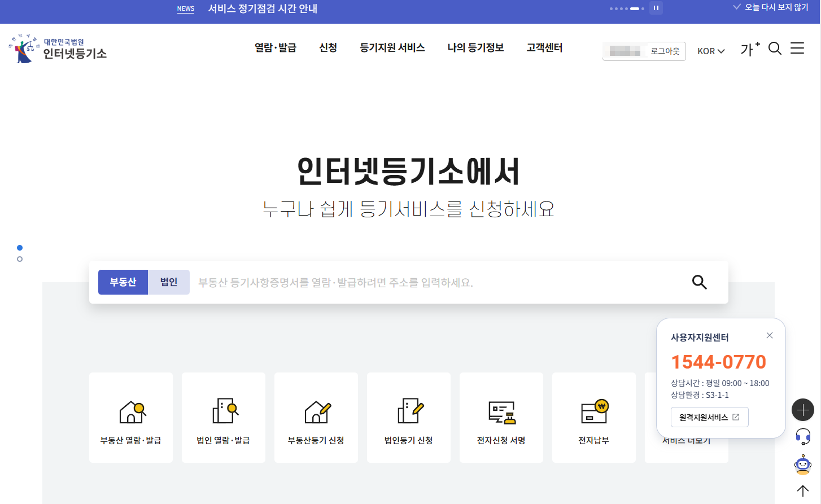Open the 전자납부 payment card icon
Image resolution: width=821 pixels, height=504 pixels.
(x=595, y=411)
